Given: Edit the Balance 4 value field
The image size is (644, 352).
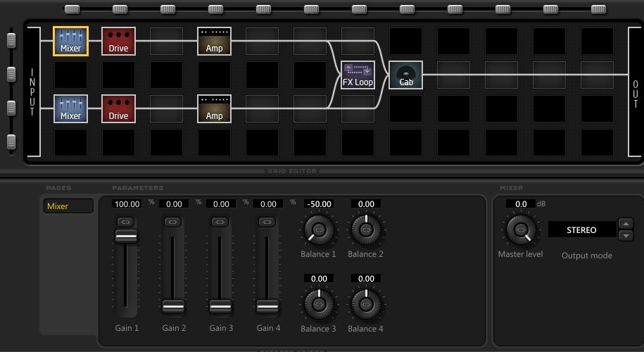Looking at the screenshot, I should (x=366, y=279).
